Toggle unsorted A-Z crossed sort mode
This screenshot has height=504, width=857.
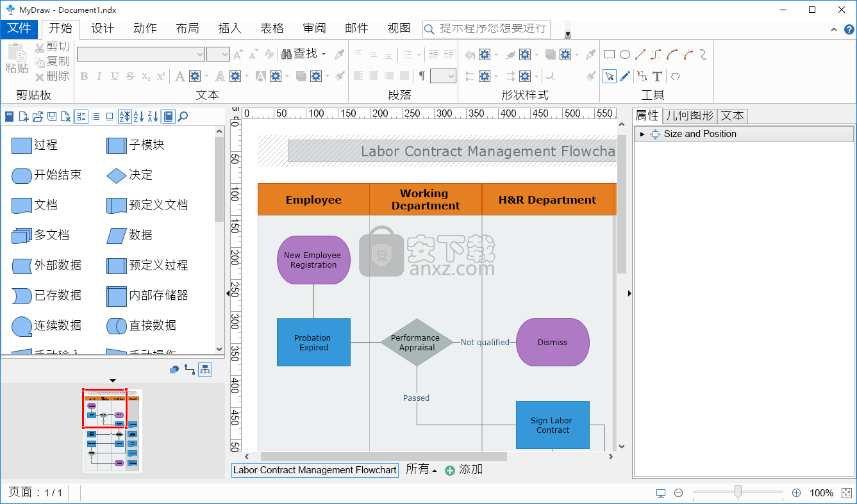pyautogui.click(x=124, y=117)
